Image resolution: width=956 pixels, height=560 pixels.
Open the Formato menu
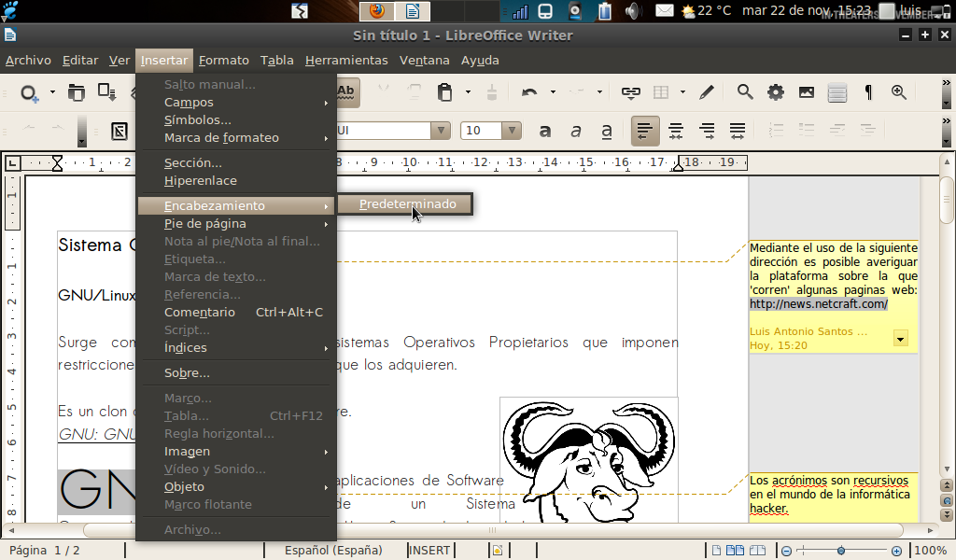point(224,61)
